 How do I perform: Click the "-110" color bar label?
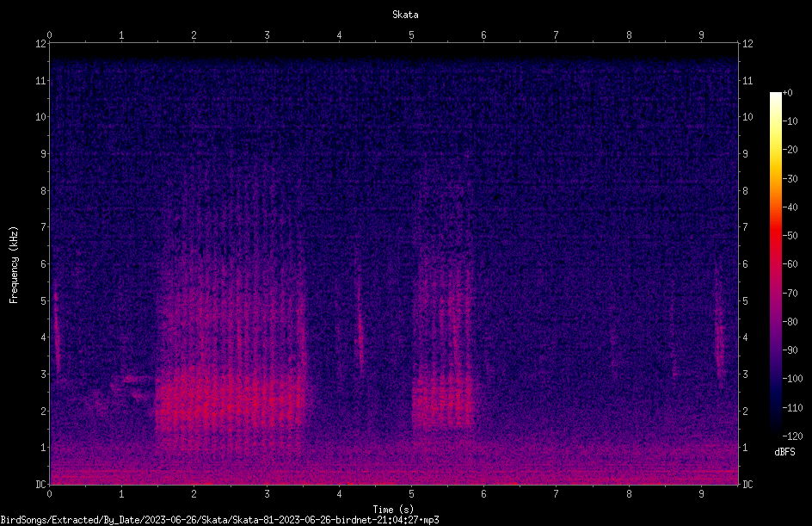792,408
